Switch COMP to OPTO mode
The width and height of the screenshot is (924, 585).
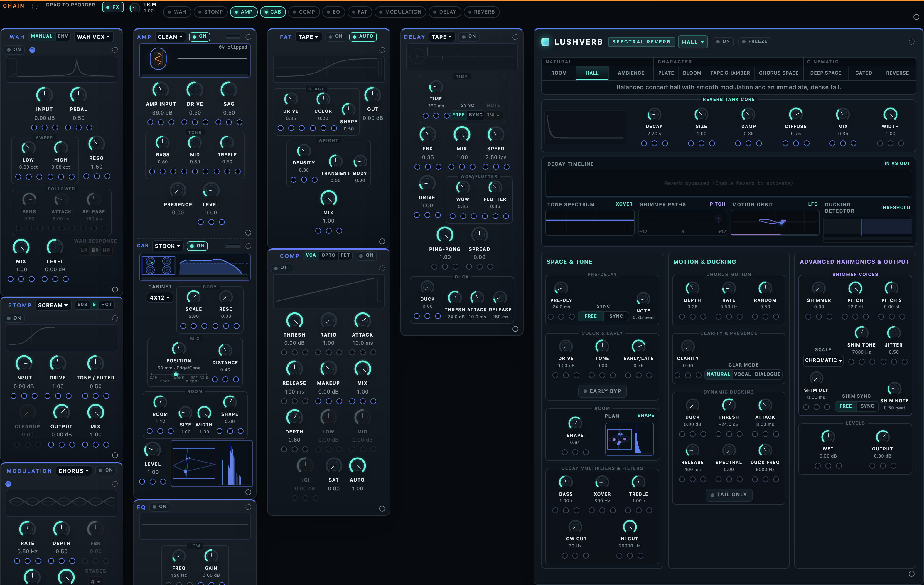pos(328,255)
